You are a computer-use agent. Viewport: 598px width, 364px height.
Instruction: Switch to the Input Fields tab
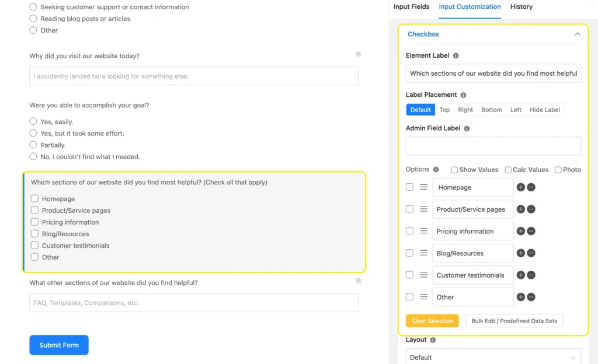411,7
